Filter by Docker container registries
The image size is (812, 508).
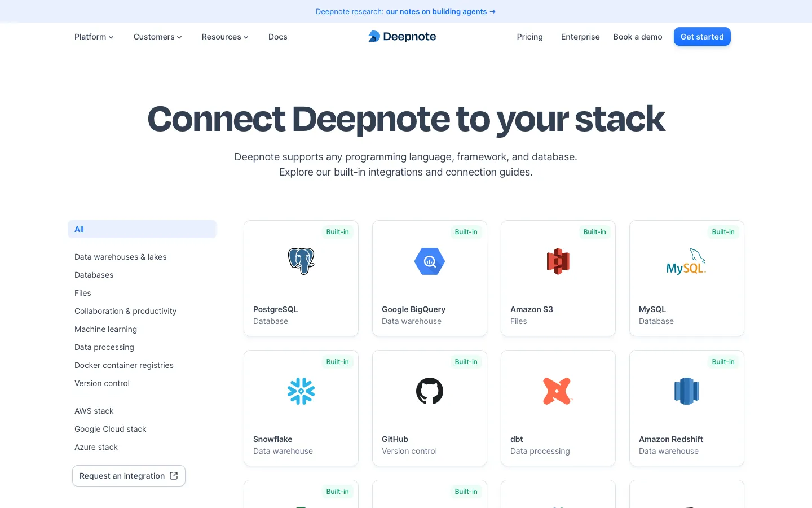point(124,365)
